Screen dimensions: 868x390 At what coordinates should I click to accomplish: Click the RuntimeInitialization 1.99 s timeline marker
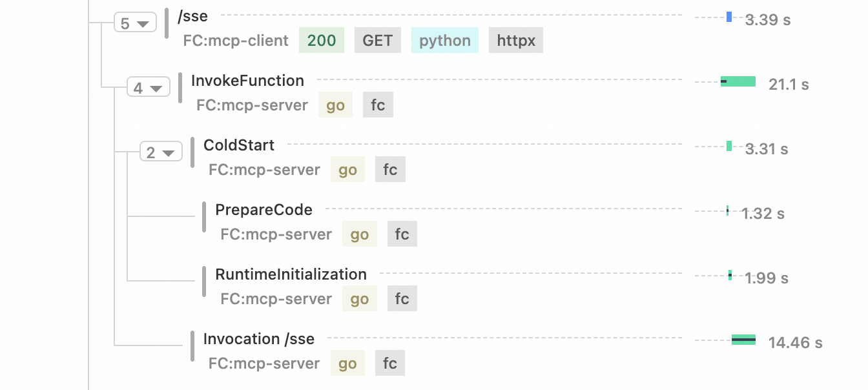pos(730,275)
